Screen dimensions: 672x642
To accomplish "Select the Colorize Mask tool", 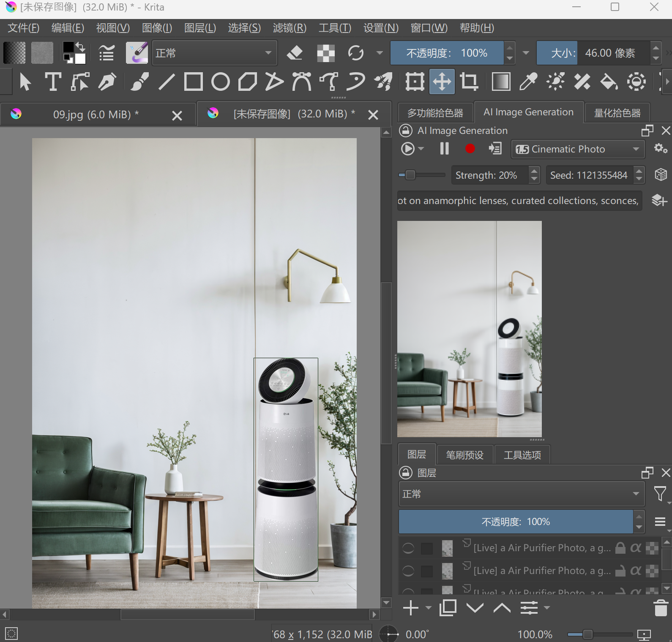I will coord(555,82).
